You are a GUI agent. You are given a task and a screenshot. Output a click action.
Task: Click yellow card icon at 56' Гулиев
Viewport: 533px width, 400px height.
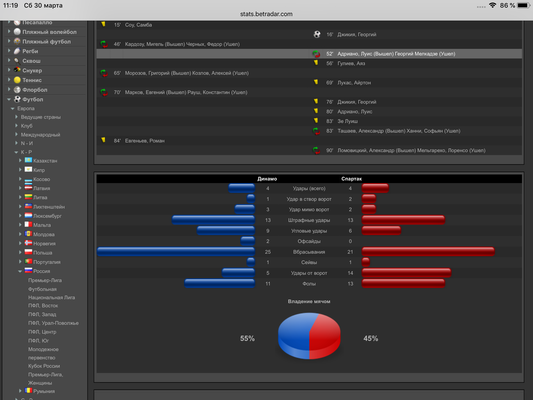click(316, 63)
